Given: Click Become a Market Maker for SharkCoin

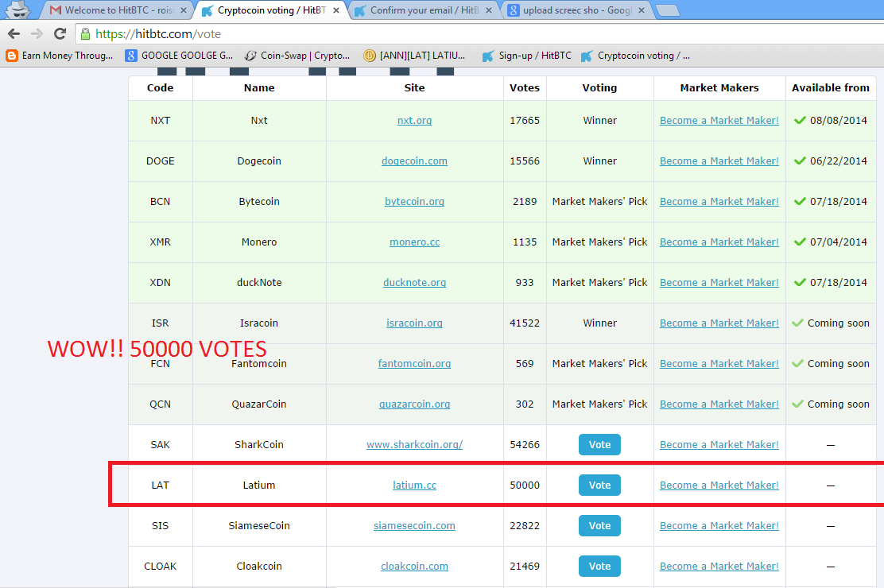Looking at the screenshot, I should 719,445.
